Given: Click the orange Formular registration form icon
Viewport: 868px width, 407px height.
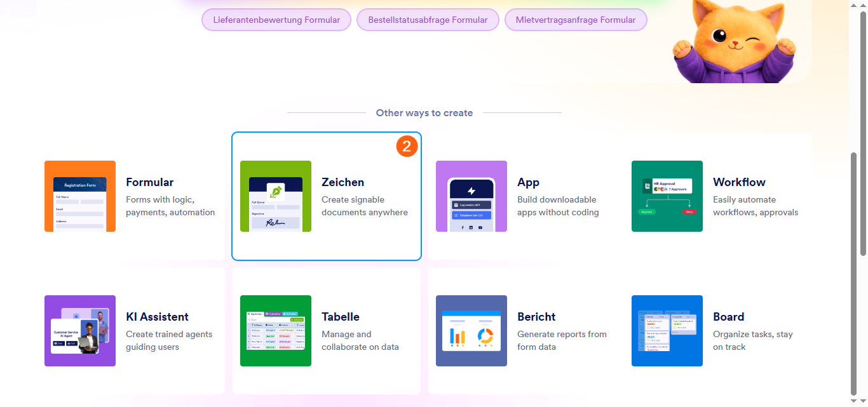Looking at the screenshot, I should pos(80,196).
